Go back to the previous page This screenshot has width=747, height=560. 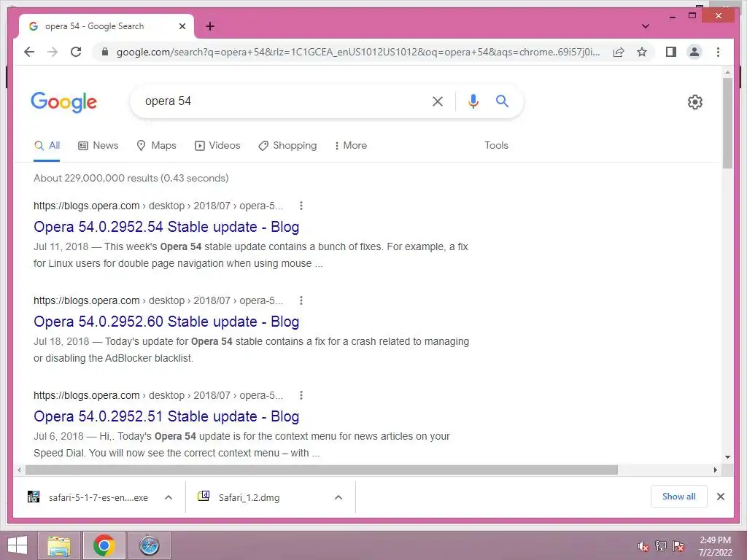29,52
